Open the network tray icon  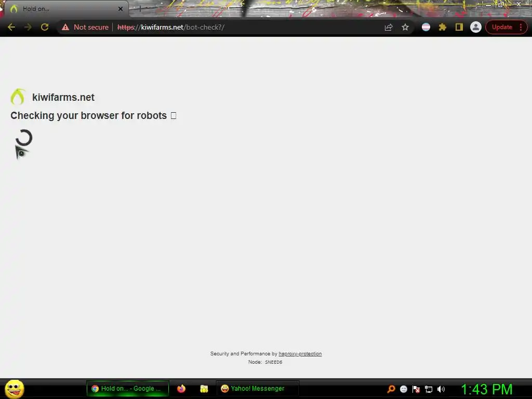pos(429,389)
